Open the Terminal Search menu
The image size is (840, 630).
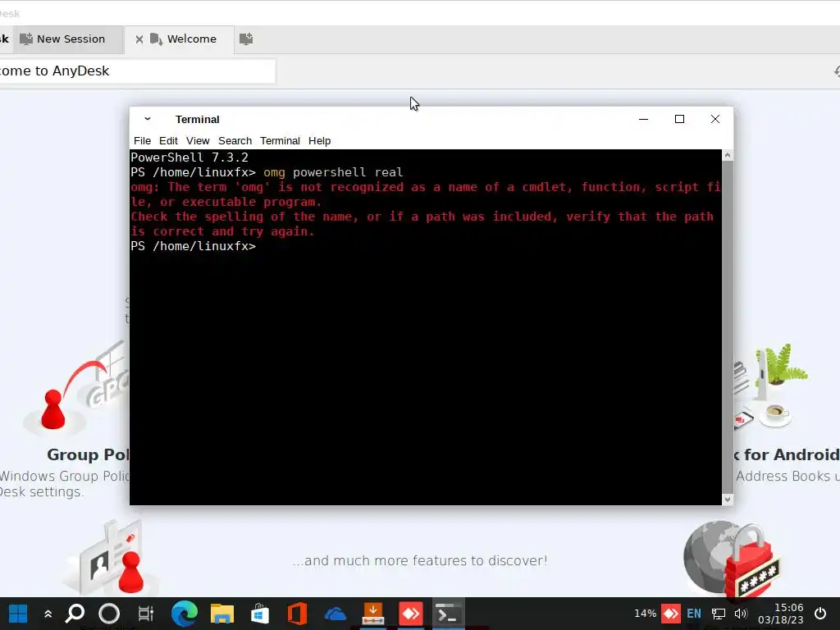[235, 141]
